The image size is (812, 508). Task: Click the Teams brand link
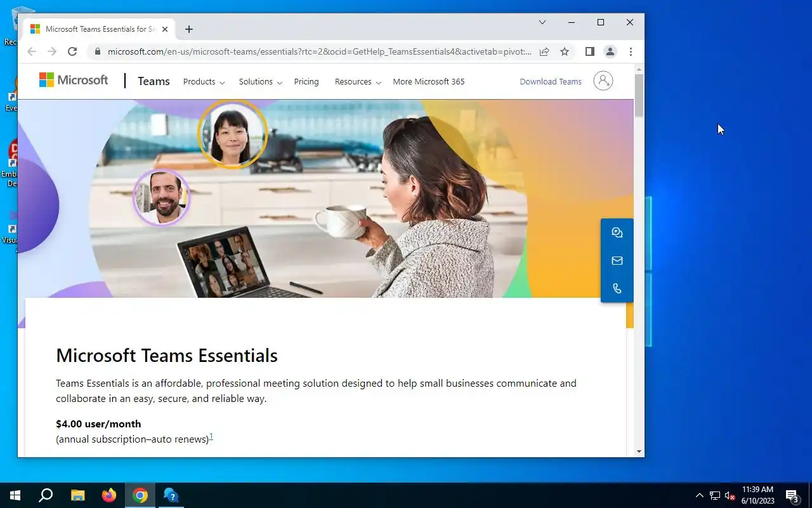pos(154,81)
